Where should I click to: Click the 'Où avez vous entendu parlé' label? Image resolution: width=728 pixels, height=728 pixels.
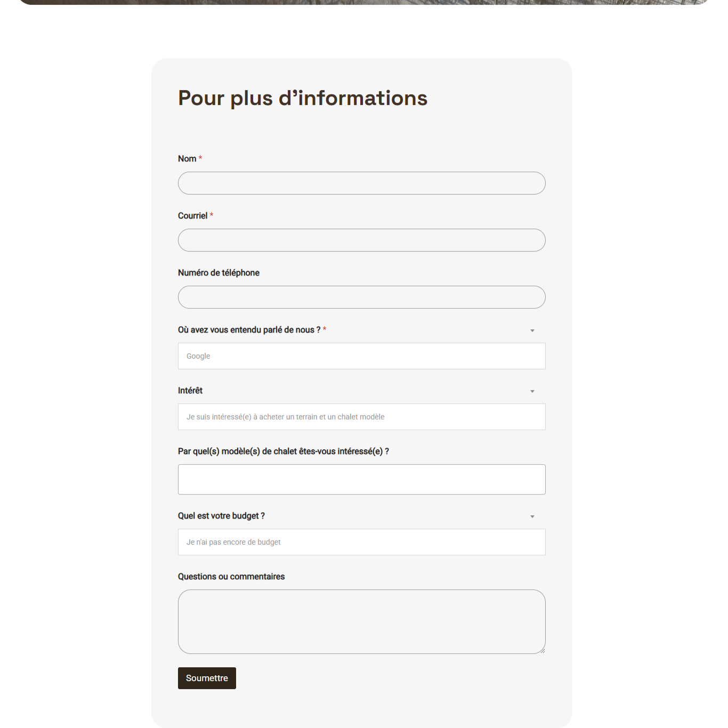pos(249,330)
